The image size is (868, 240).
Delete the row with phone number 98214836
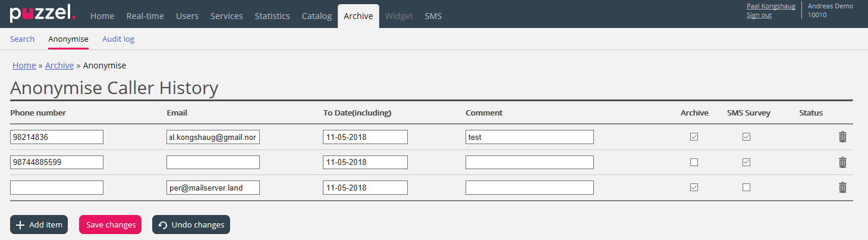point(842,137)
